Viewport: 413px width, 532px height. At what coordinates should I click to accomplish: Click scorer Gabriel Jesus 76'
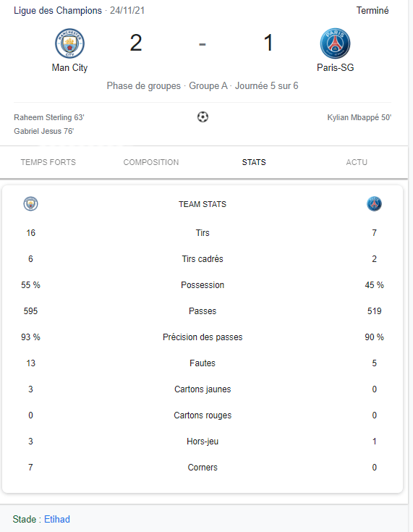[x=43, y=131]
